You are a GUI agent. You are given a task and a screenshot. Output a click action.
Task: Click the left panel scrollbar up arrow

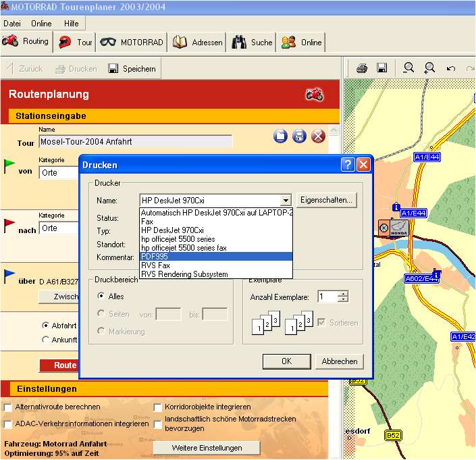(x=334, y=130)
